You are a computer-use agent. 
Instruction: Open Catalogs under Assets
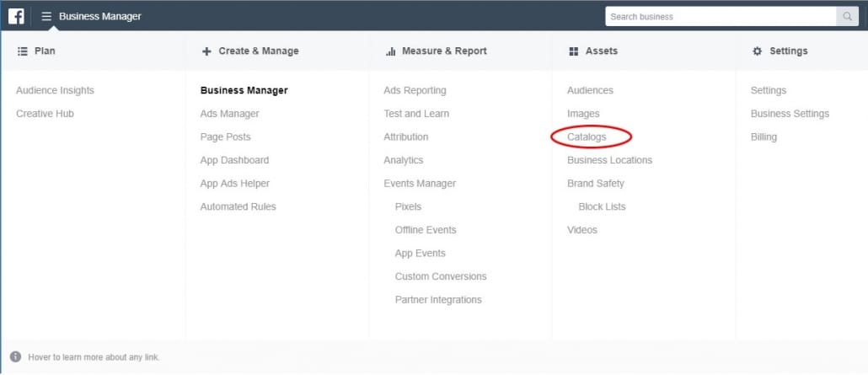587,137
